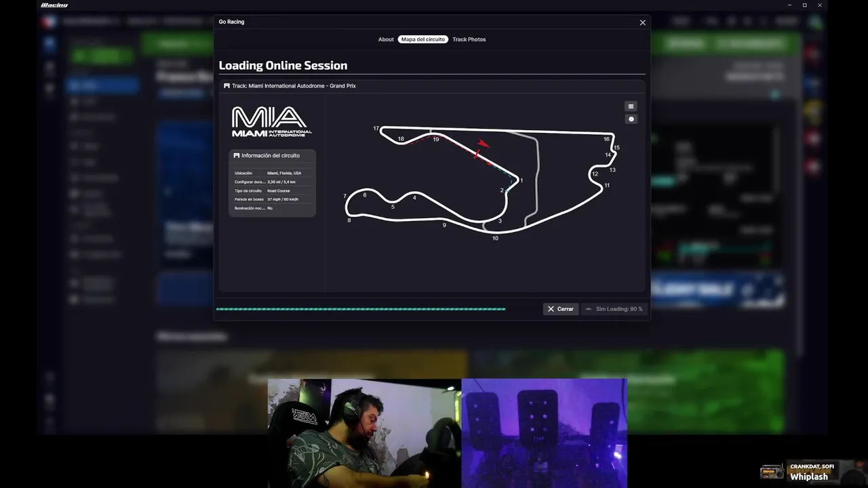The height and width of the screenshot is (488, 868).
Task: Click the Ubicación label
Action: [243, 174]
